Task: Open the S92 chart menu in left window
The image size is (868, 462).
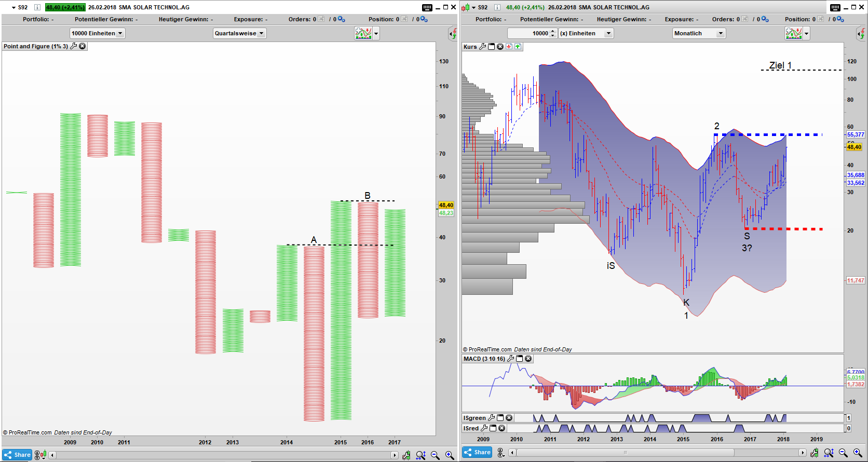Action: [14, 7]
